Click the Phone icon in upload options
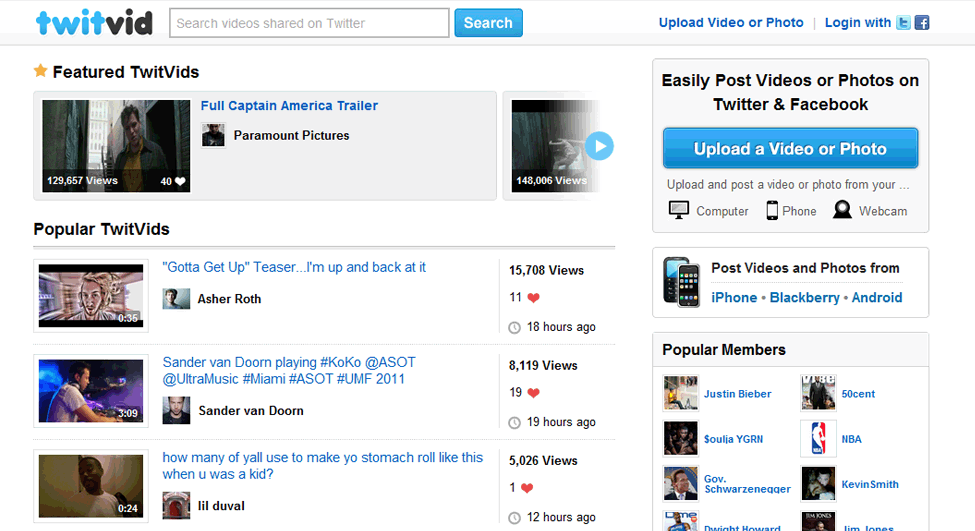975x531 pixels. (x=772, y=210)
